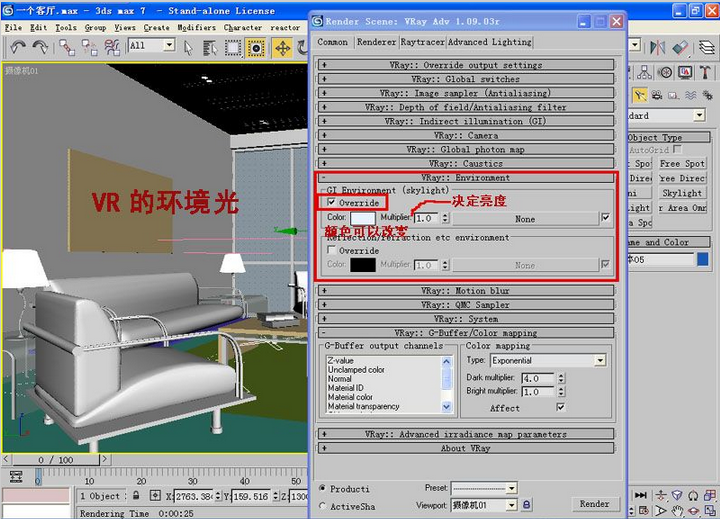Screen dimensions: 720x519
Task: Select the Bind to Space Warp tool
Action: (x=112, y=47)
